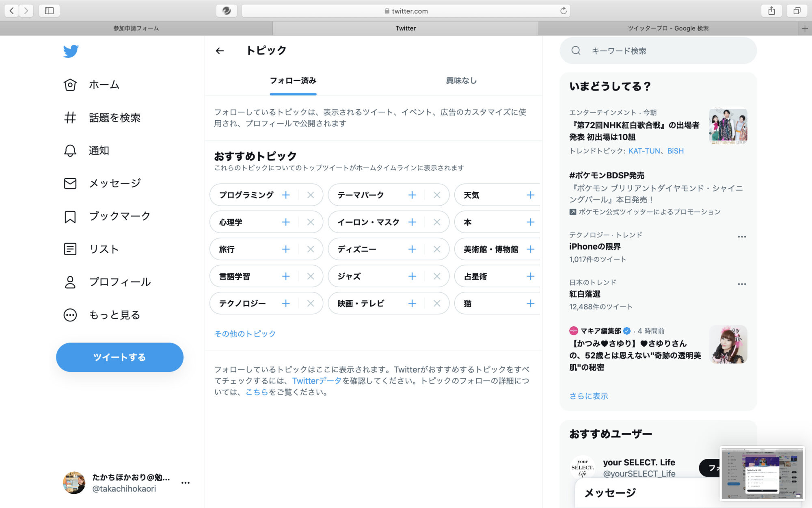The width and height of the screenshot is (812, 508).
Task: Focus the キーワード検索 search field
Action: (x=658, y=51)
